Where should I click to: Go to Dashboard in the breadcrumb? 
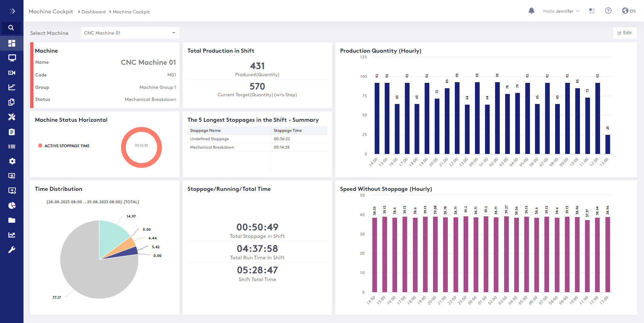click(x=93, y=12)
